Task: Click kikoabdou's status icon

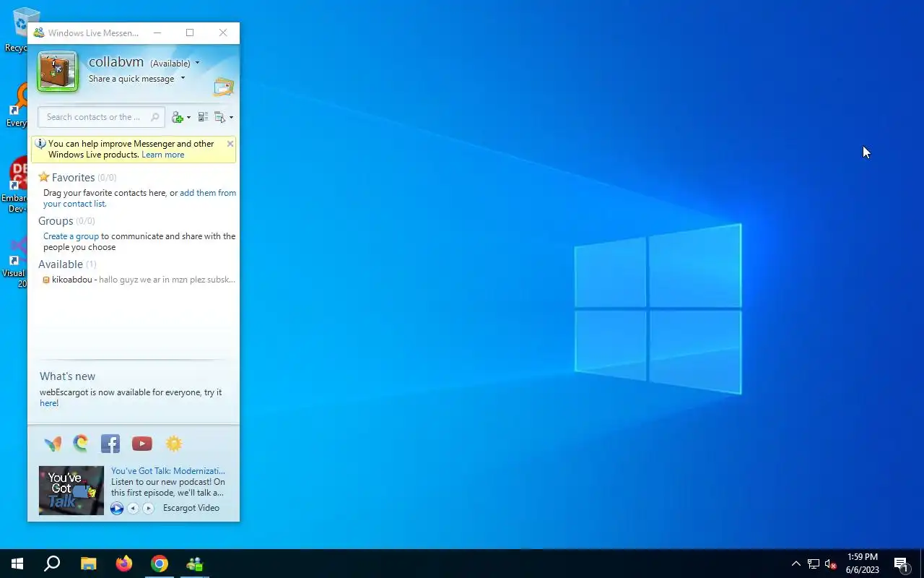Action: (46, 280)
